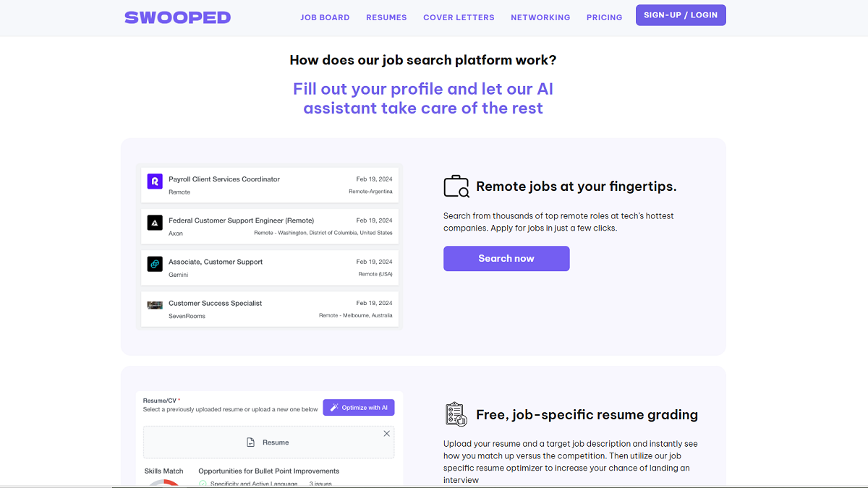The height and width of the screenshot is (488, 868).
Task: Click the SevenRooms company logo thumbnail
Action: click(155, 305)
